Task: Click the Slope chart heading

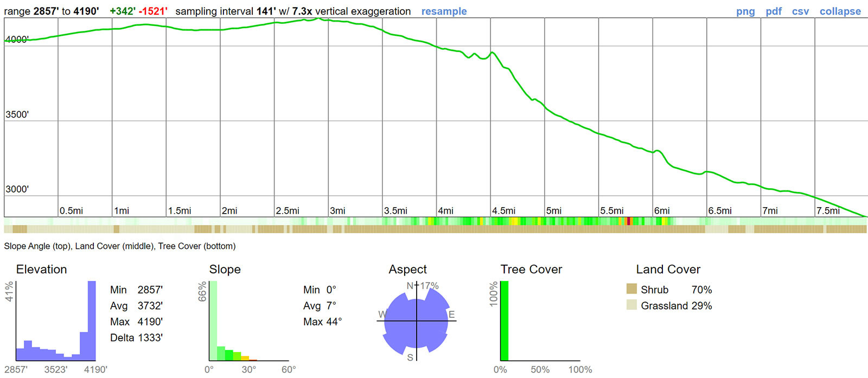Action: click(x=225, y=269)
